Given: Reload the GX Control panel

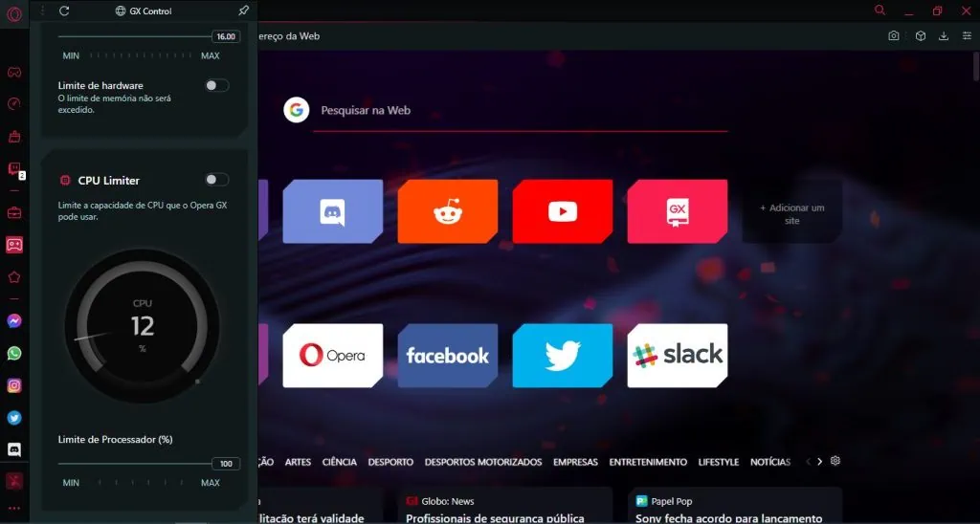Looking at the screenshot, I should [x=64, y=11].
